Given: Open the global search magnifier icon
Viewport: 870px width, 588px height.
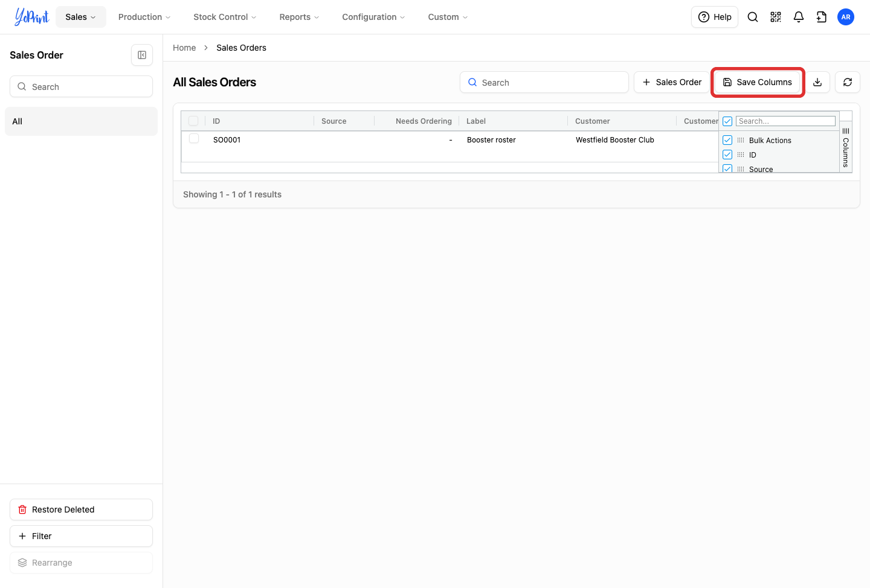Looking at the screenshot, I should click(x=753, y=17).
